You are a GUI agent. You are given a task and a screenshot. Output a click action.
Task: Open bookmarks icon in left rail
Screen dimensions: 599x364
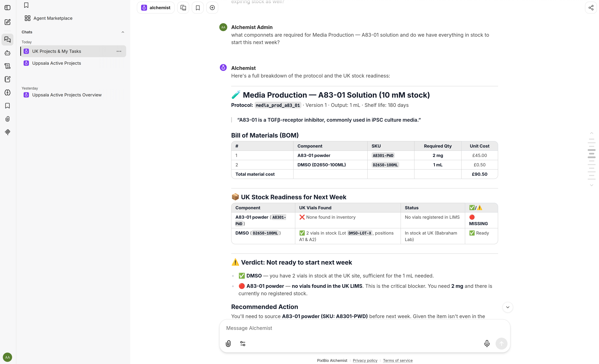pos(8,106)
